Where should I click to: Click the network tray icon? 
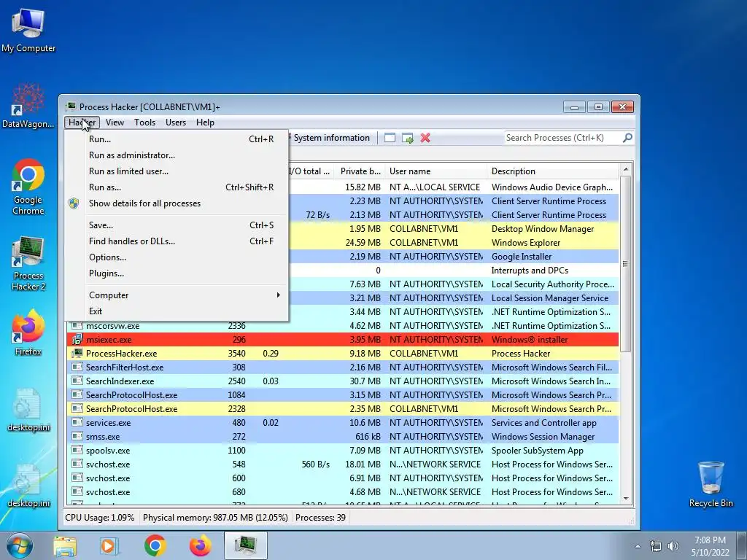656,546
